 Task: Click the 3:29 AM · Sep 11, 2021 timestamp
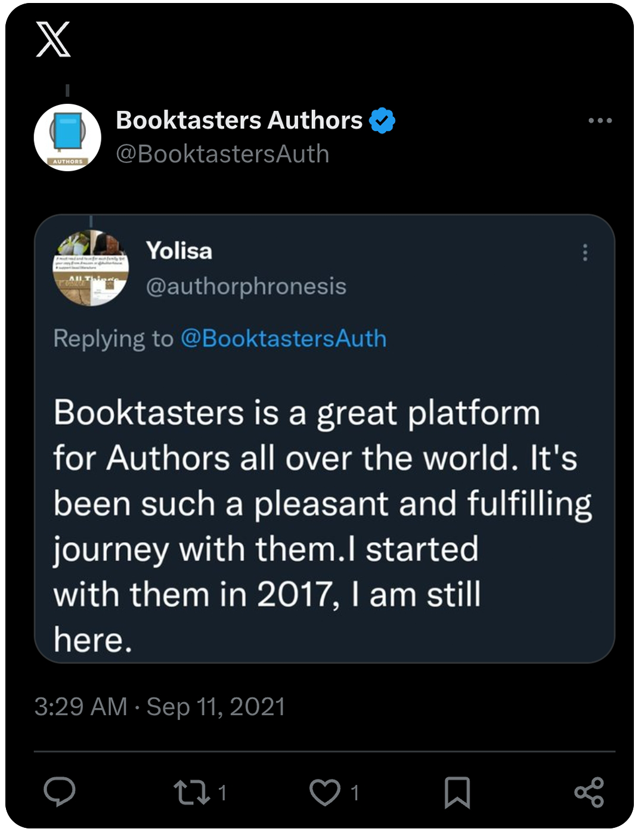160,707
